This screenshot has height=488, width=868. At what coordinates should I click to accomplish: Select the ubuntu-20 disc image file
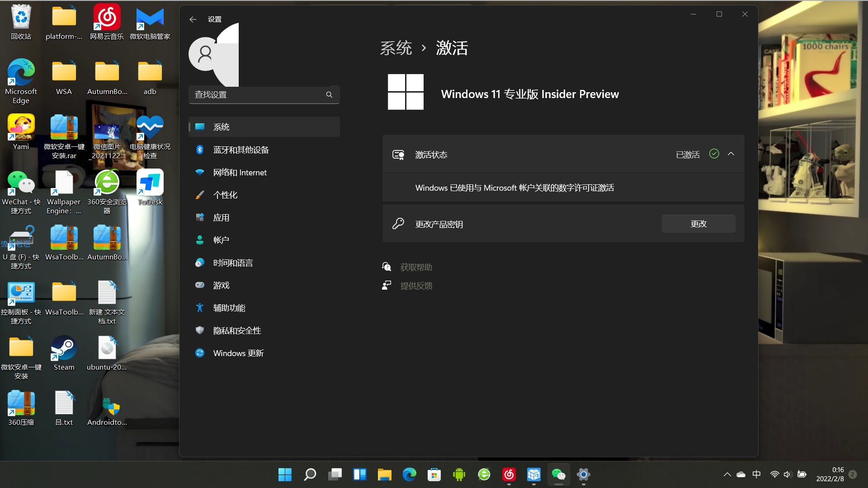tap(107, 352)
